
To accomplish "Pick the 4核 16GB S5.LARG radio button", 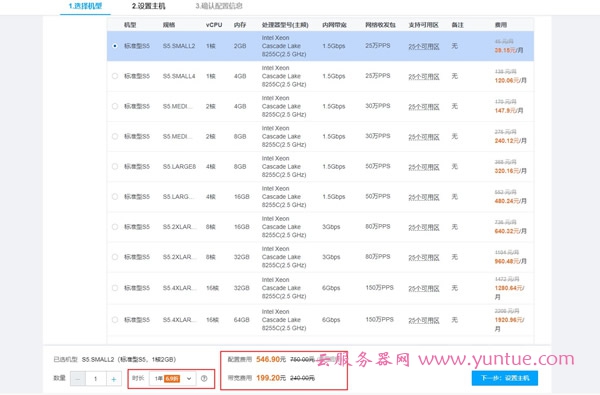I will pyautogui.click(x=115, y=197).
